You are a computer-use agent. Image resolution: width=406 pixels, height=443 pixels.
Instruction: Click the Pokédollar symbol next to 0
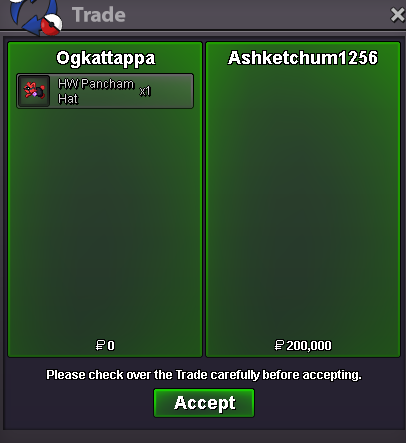[100, 345]
